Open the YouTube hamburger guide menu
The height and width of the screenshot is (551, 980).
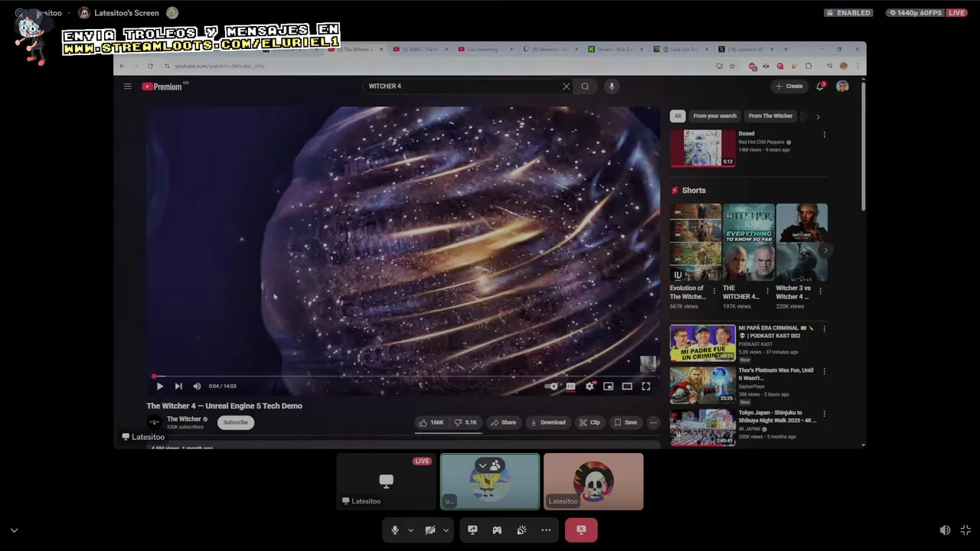127,86
